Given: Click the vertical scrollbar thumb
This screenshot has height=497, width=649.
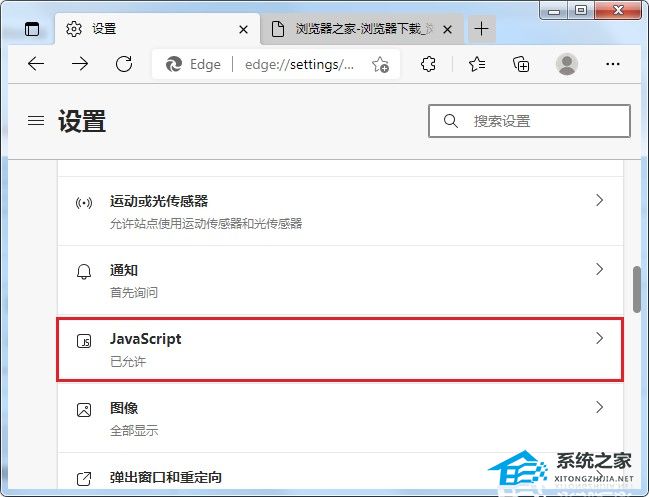Looking at the screenshot, I should (x=637, y=290).
